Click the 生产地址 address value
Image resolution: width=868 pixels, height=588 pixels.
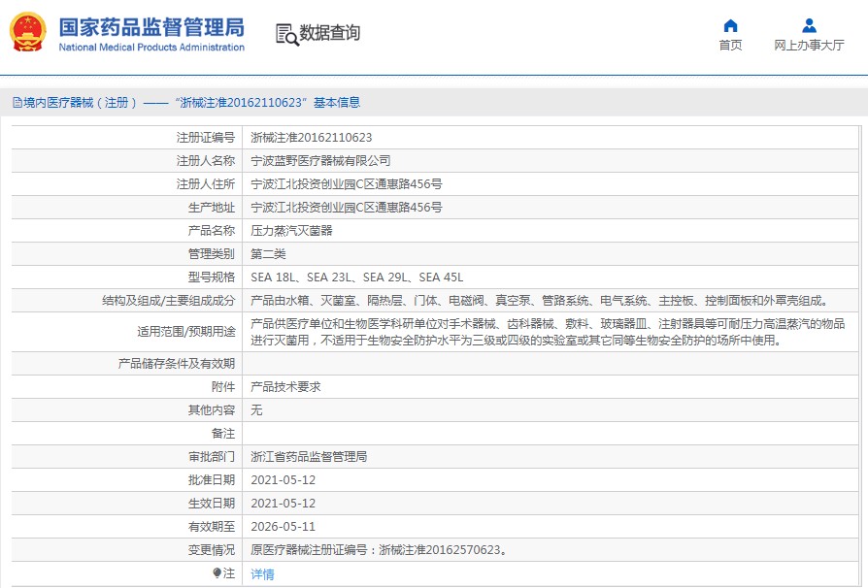347,207
